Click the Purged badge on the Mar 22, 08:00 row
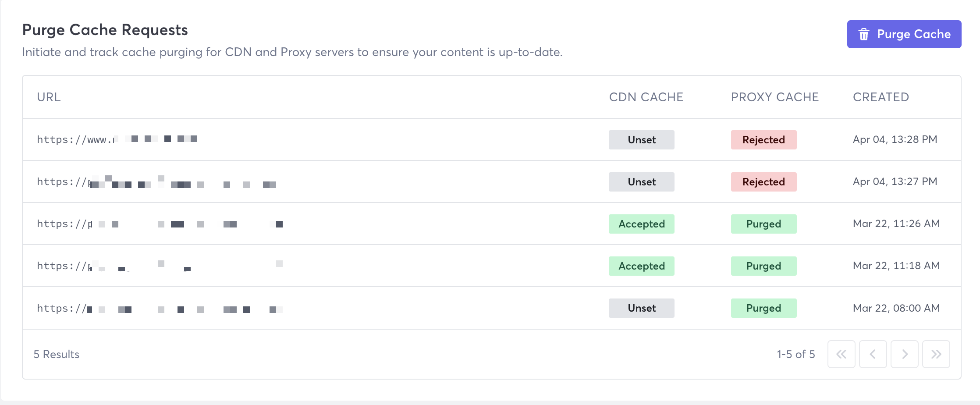The width and height of the screenshot is (980, 405). [x=763, y=308]
